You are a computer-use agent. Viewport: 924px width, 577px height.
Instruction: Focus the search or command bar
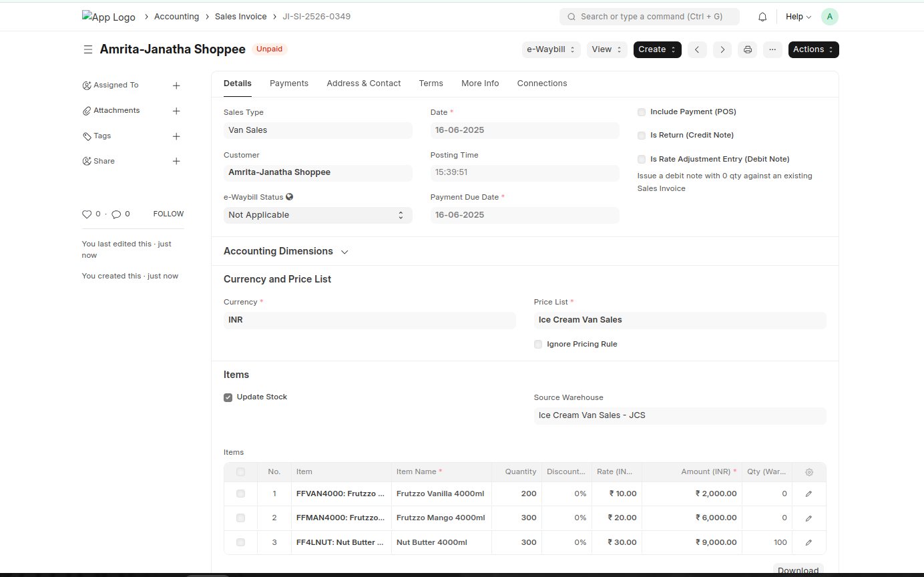(649, 17)
